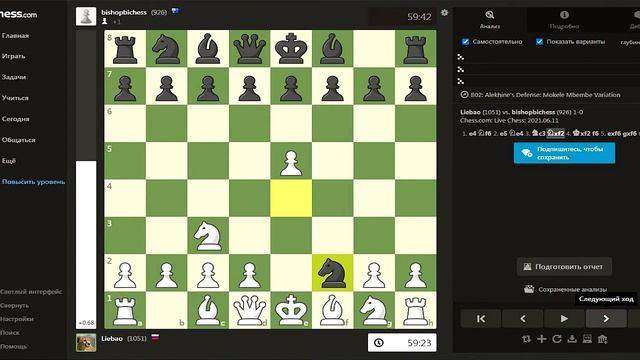Click the opening name Alekhine's Defense link

(x=545, y=95)
